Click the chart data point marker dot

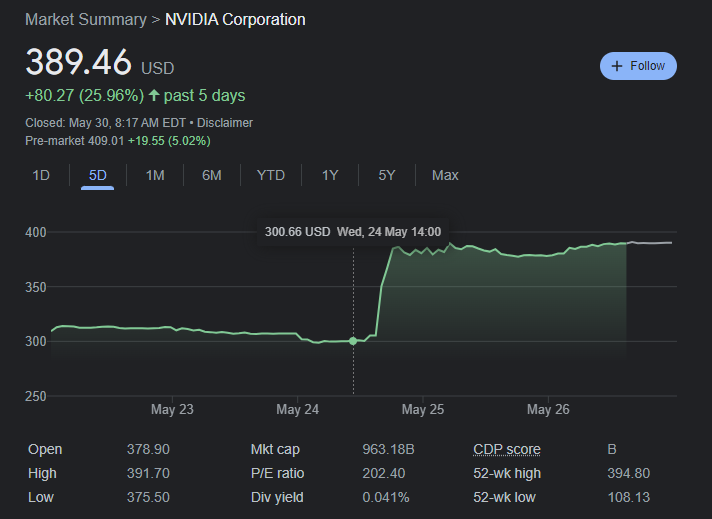pos(353,341)
